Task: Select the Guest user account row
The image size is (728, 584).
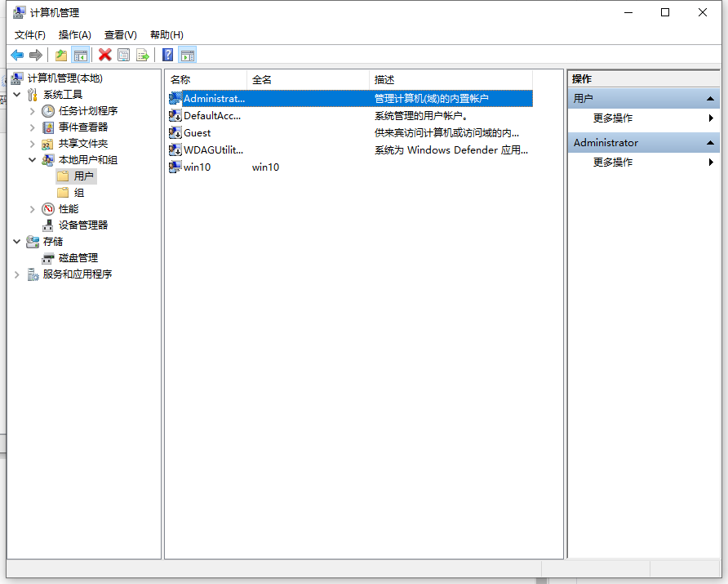Action: click(x=197, y=133)
